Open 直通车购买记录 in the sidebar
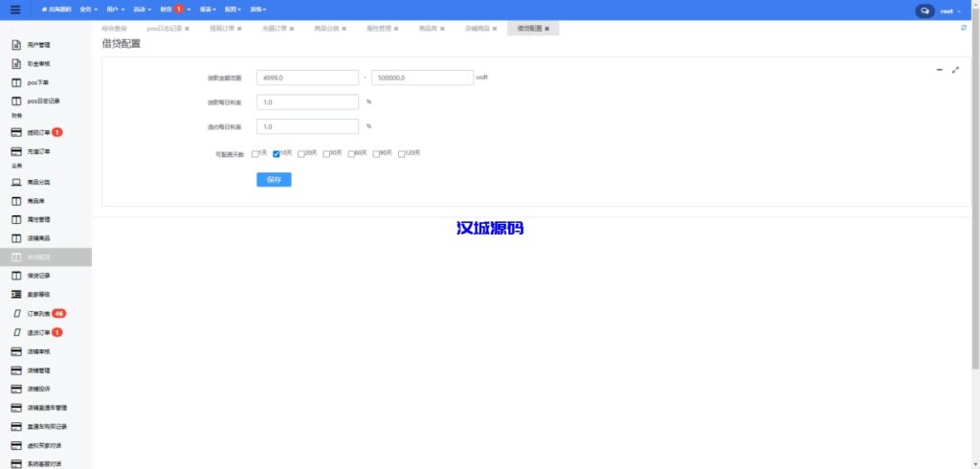The height and width of the screenshot is (469, 980). point(46,427)
